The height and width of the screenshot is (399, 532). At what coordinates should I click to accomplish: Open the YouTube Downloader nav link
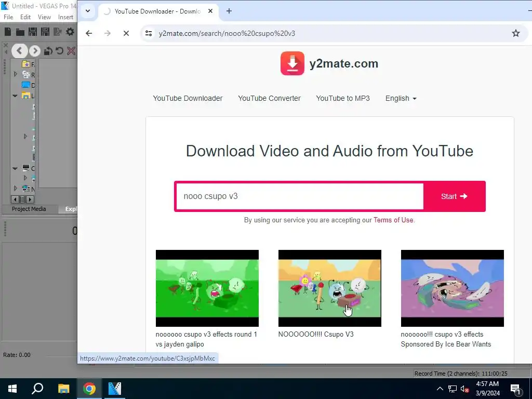pyautogui.click(x=188, y=98)
